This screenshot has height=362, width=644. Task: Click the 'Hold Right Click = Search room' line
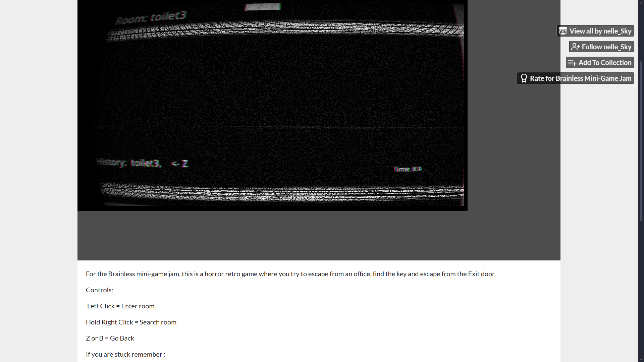coord(131,322)
